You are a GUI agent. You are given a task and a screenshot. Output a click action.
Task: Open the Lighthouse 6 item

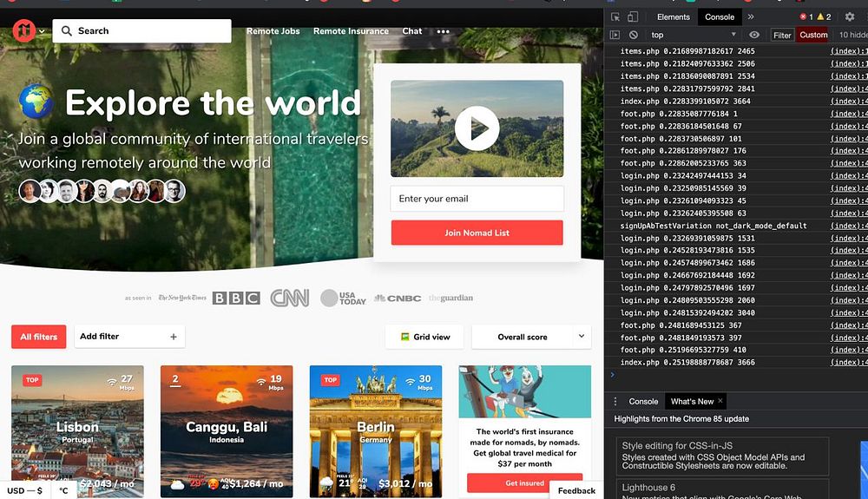pyautogui.click(x=722, y=489)
